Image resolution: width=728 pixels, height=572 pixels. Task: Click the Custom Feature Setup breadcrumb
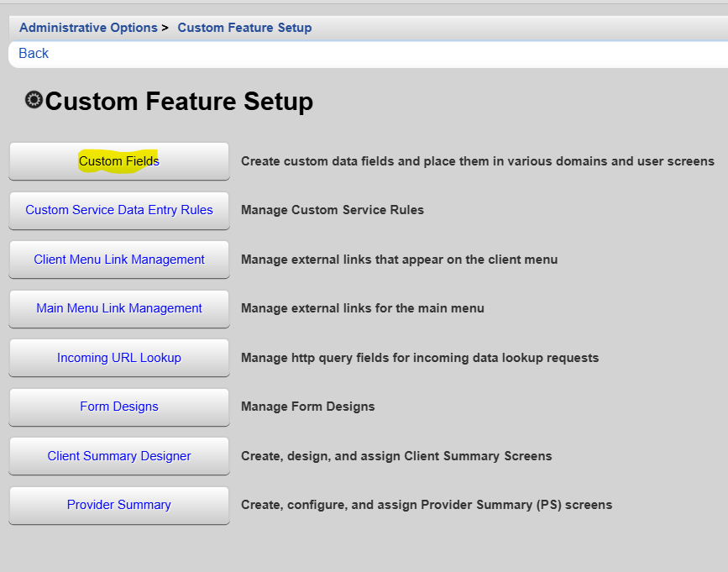244,28
